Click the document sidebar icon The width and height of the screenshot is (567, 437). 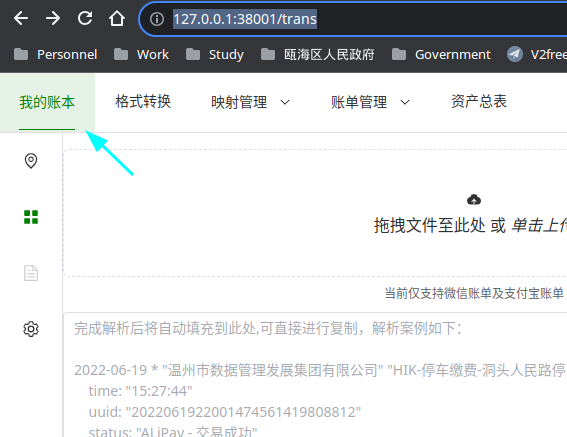(31, 273)
